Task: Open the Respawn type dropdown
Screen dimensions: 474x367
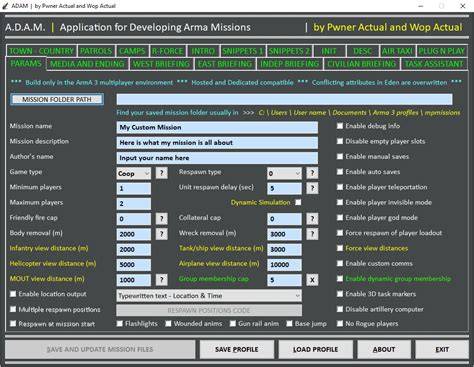Action: tap(284, 173)
